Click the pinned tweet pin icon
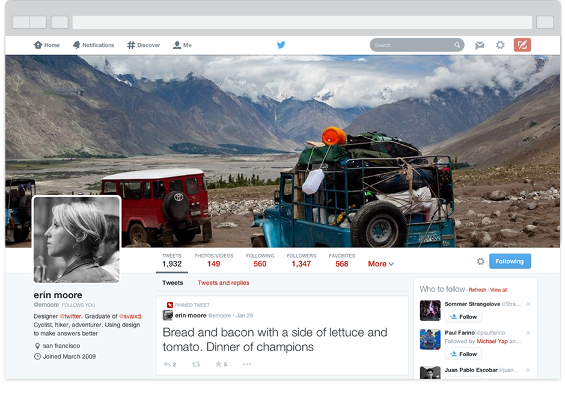The height and width of the screenshot is (398, 565). [170, 305]
